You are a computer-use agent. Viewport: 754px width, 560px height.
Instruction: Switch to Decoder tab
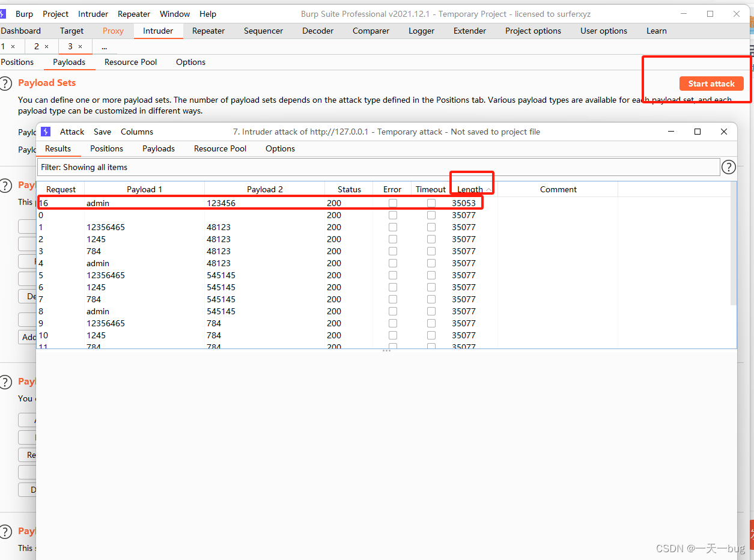click(x=318, y=31)
